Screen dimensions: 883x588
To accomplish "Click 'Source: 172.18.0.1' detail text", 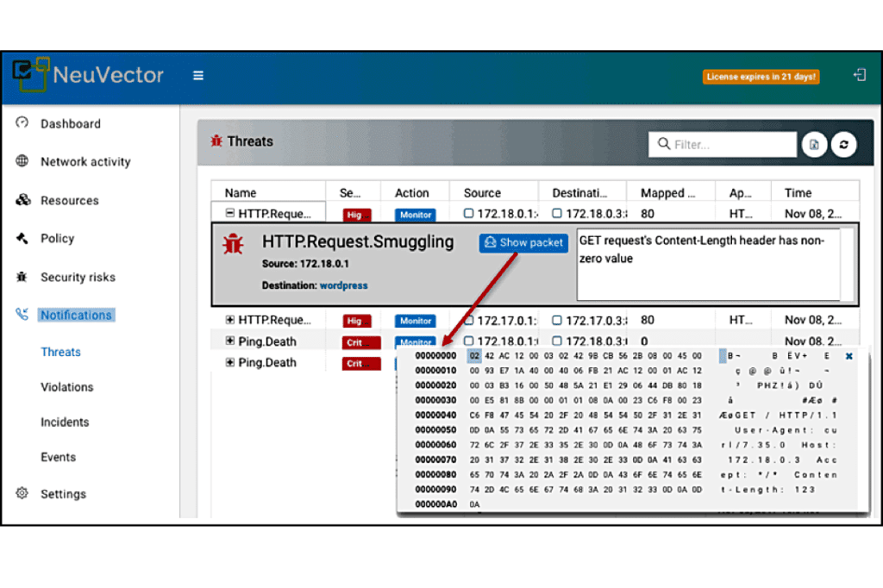I will point(305,264).
